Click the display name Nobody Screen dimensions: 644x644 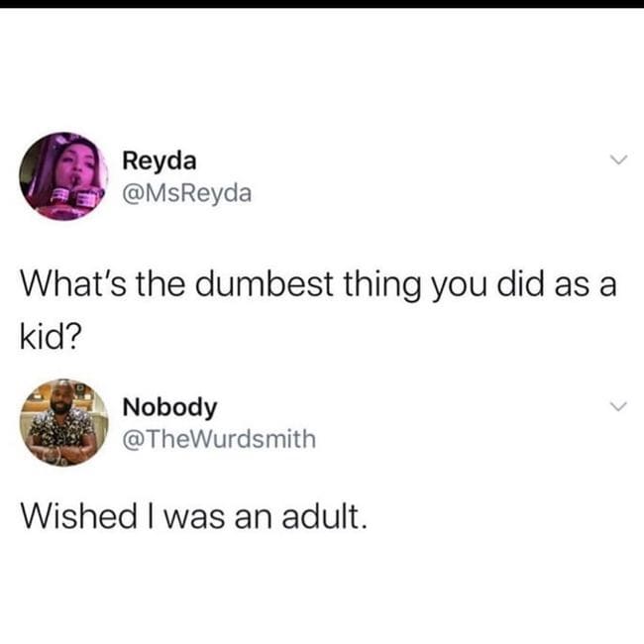click(169, 407)
